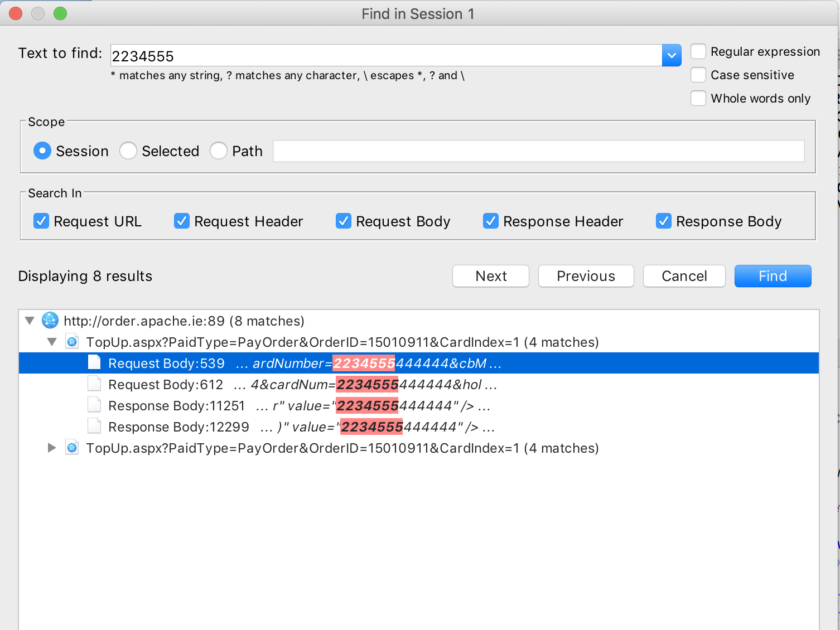
Task: Turn on Case sensitive matching
Action: coord(698,75)
